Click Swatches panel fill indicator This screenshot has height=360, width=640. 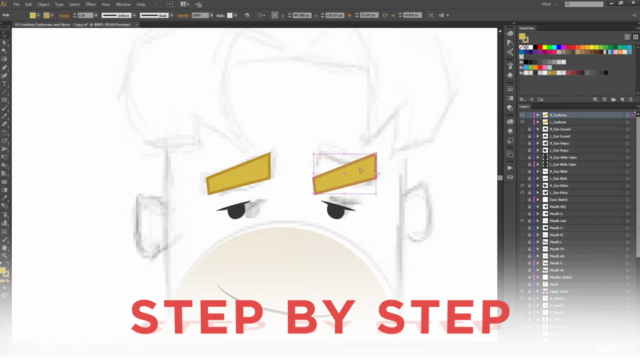click(x=522, y=37)
